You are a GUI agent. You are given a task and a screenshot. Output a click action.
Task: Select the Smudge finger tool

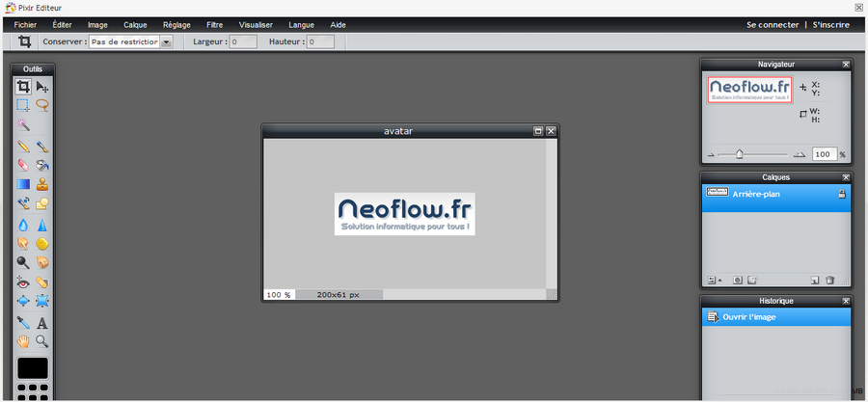[23, 243]
